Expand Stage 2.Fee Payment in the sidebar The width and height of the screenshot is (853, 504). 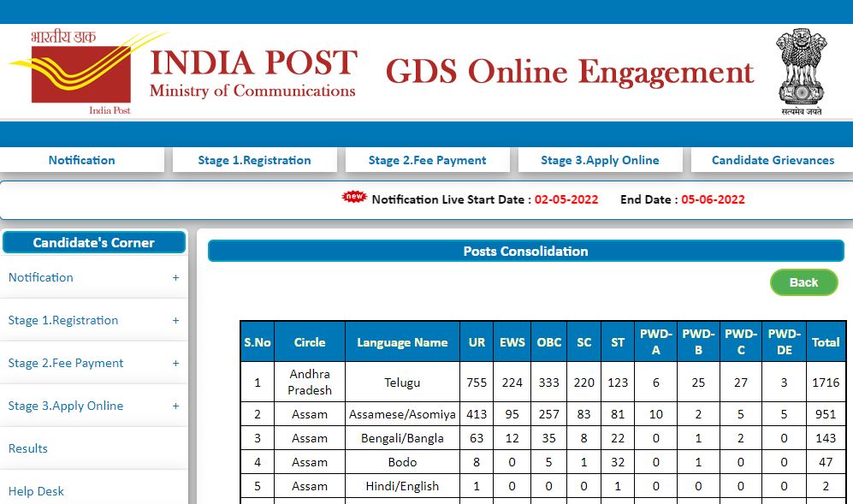click(x=93, y=363)
